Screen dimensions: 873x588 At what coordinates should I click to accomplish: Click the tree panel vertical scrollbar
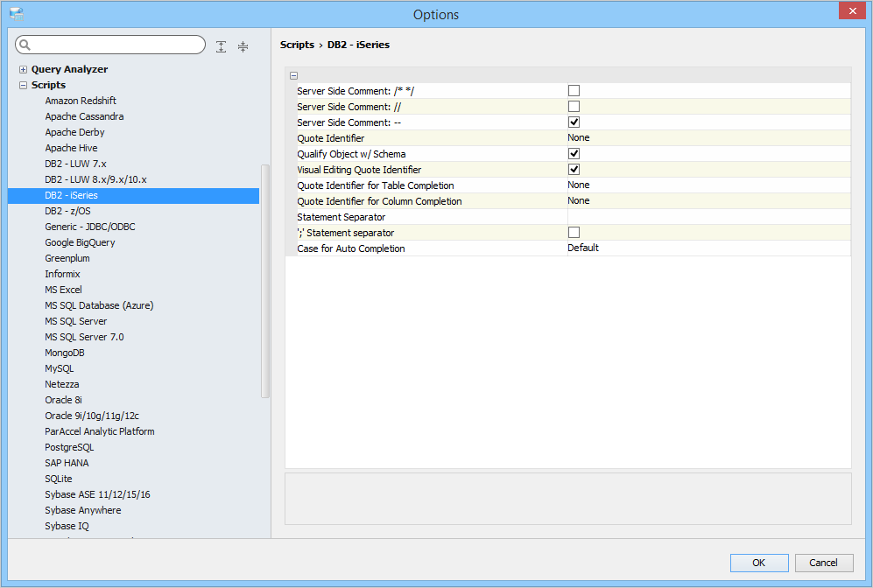tap(265, 281)
